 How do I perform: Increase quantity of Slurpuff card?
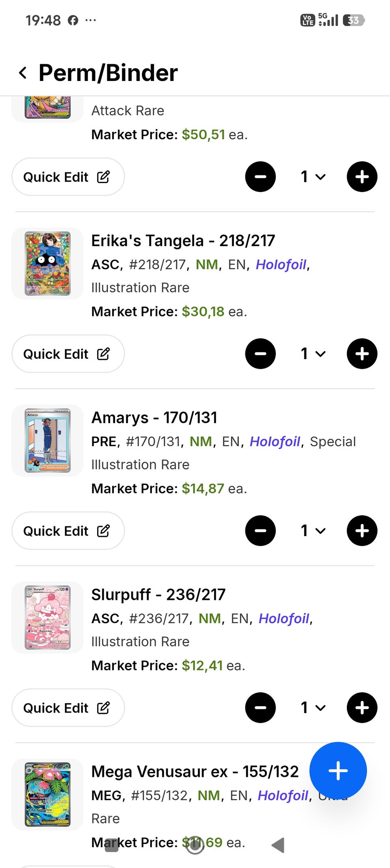[x=362, y=708]
